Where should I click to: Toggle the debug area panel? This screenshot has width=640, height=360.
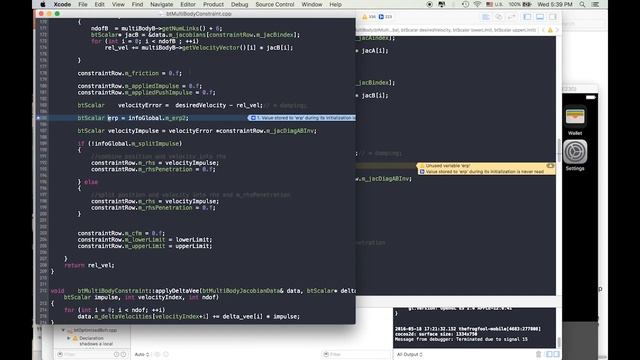(x=540, y=17)
